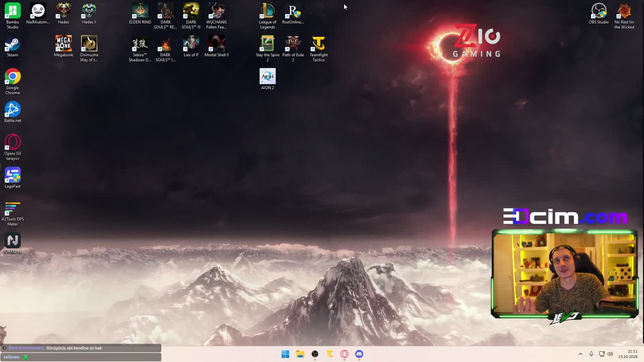
Task: Open the Windows Start menu button
Action: click(285, 354)
